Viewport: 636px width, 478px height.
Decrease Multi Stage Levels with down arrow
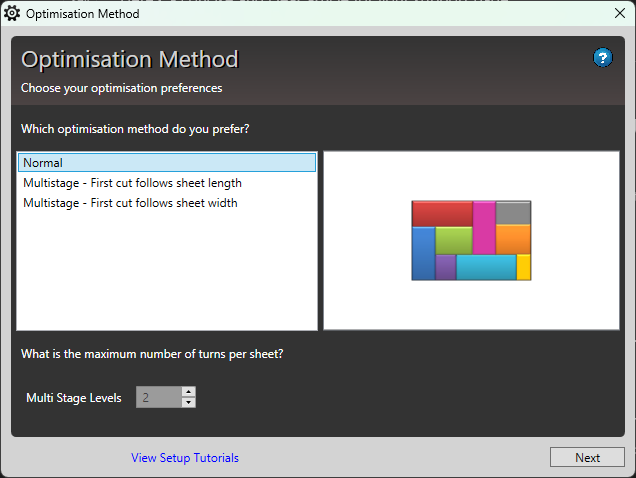coord(189,403)
